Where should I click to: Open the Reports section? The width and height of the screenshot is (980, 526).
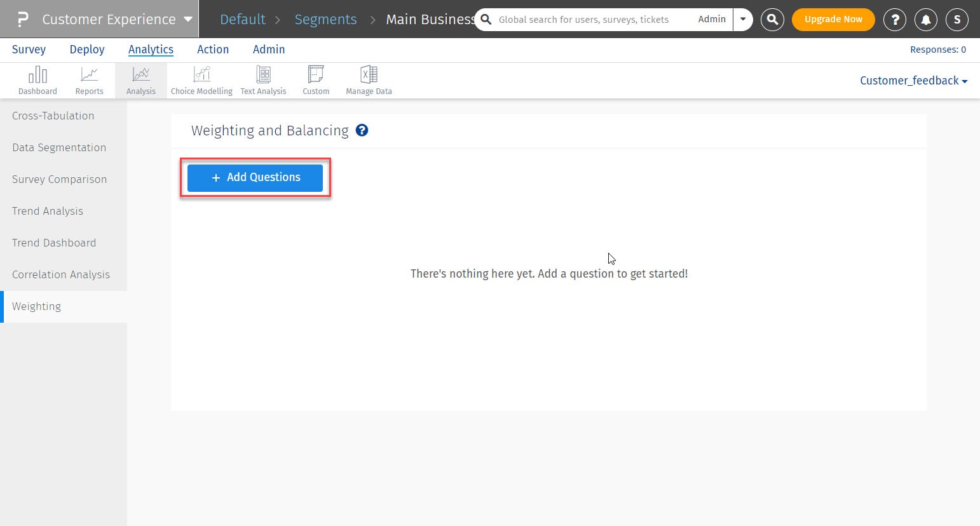coord(89,81)
